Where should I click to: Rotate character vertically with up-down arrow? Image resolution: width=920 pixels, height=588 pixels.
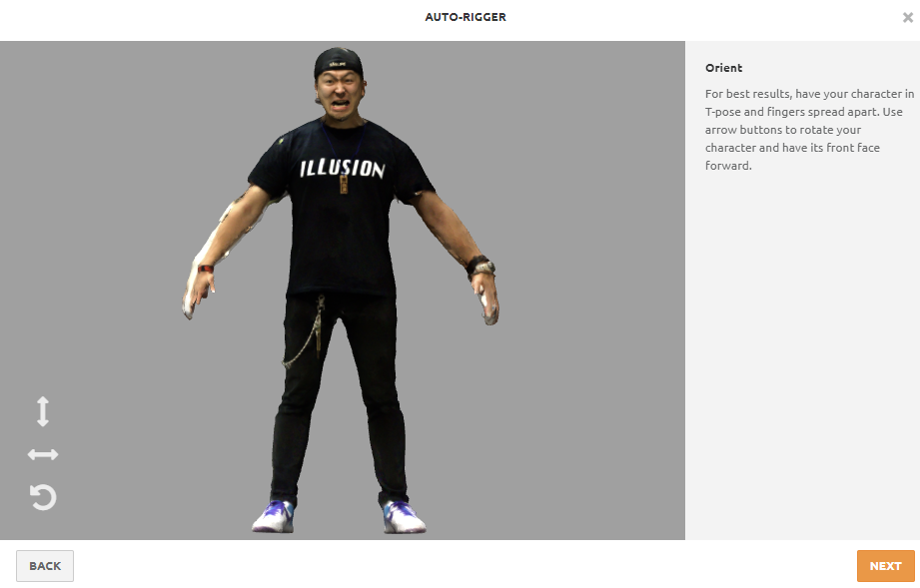(x=43, y=411)
